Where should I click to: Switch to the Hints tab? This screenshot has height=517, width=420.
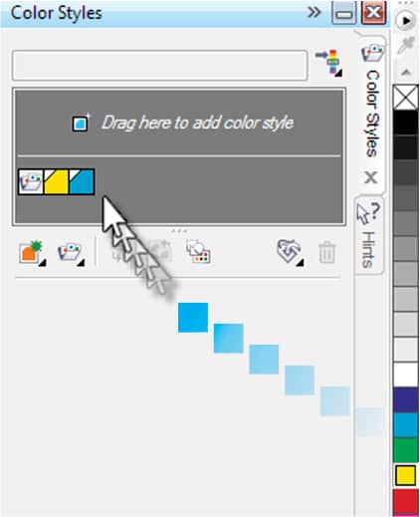(367, 234)
